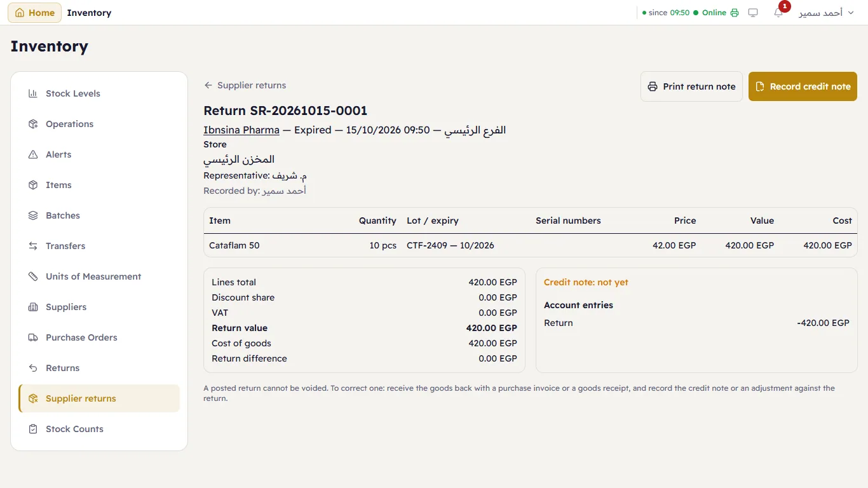The height and width of the screenshot is (488, 868).
Task: Click the Units of Measurement tag icon
Action: tap(33, 276)
